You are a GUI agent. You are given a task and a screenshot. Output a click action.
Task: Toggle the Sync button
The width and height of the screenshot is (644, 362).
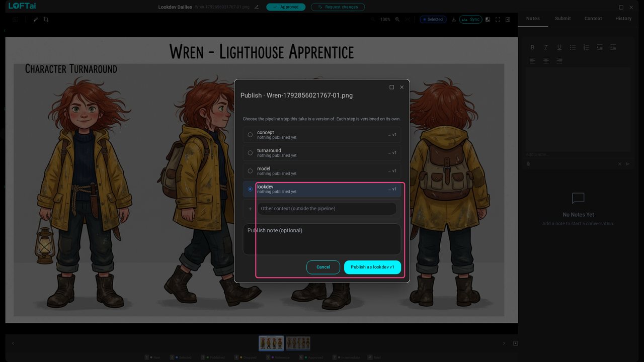tap(470, 20)
